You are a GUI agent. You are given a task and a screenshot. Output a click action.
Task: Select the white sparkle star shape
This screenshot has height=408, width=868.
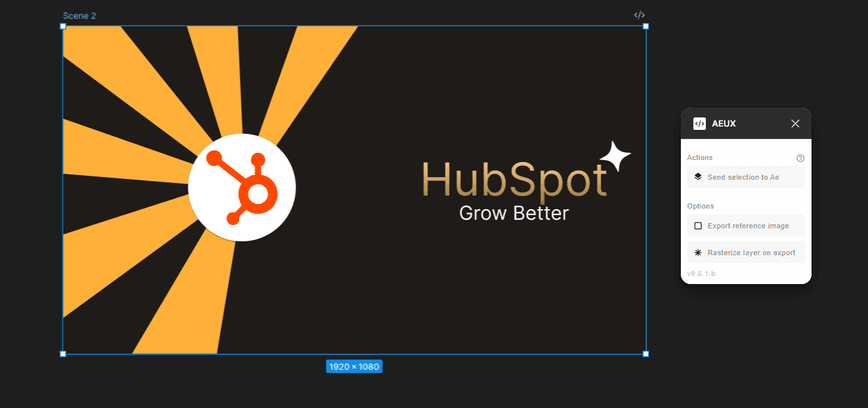tap(615, 156)
